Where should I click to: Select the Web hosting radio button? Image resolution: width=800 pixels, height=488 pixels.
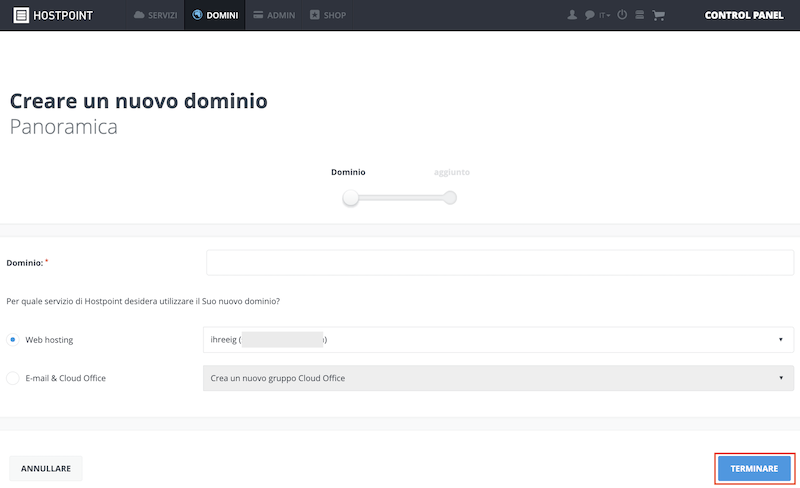(x=13, y=339)
